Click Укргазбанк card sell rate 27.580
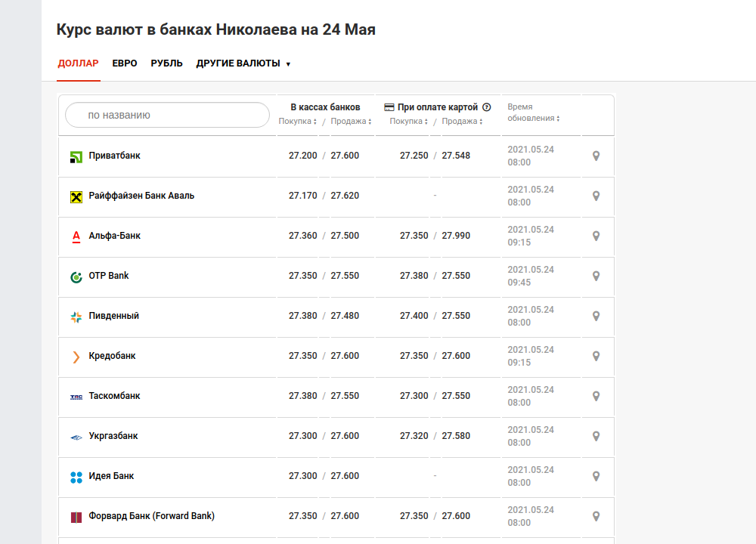Screen dimensions: 756x544 [456, 436]
